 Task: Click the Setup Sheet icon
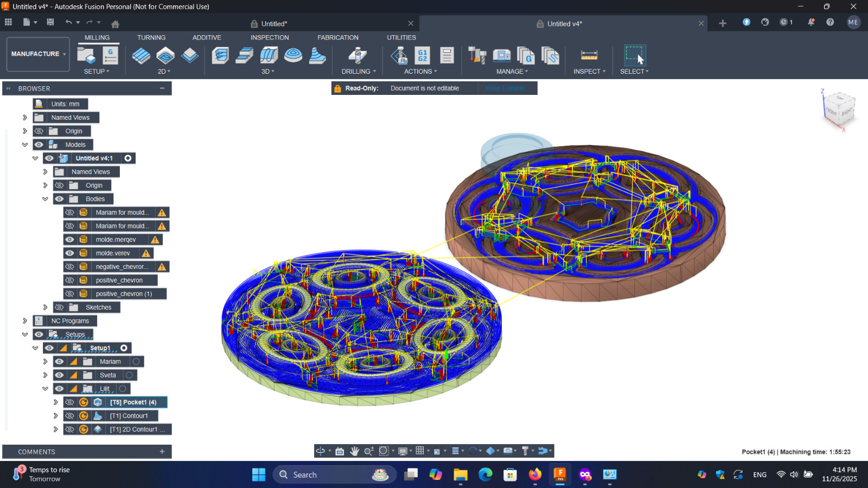[x=446, y=55]
